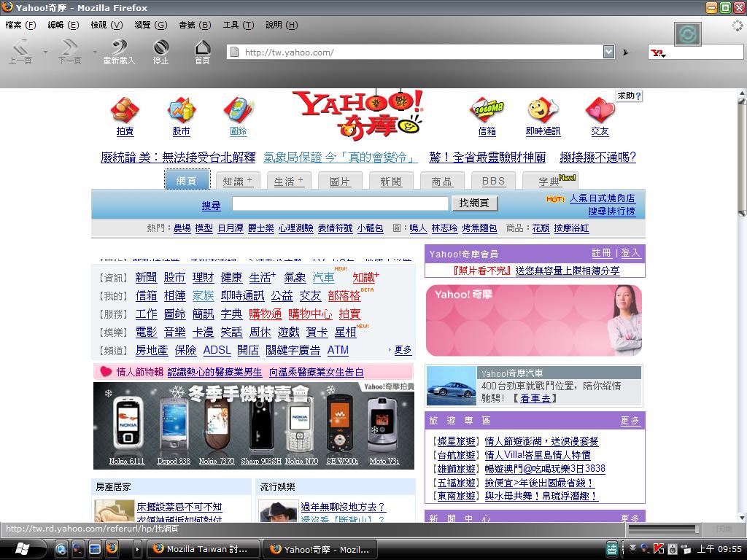The image size is (747, 560).
Task: Select the 知識+ search tab
Action: (x=238, y=181)
